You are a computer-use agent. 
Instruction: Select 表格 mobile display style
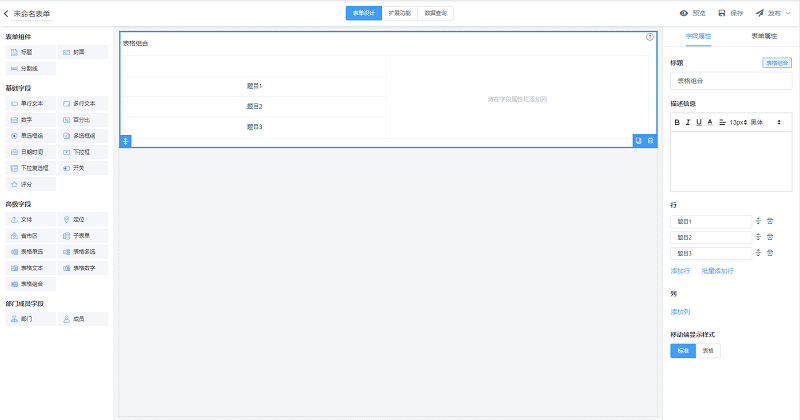(x=708, y=351)
